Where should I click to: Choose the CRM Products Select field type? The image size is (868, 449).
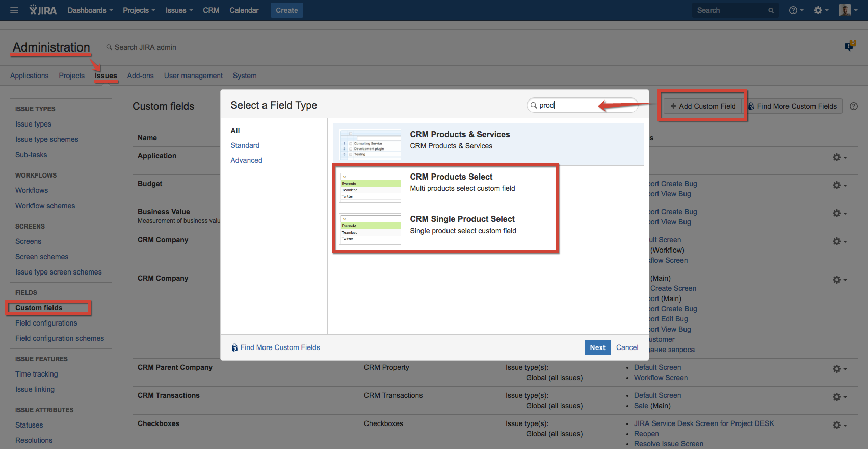coord(451,183)
